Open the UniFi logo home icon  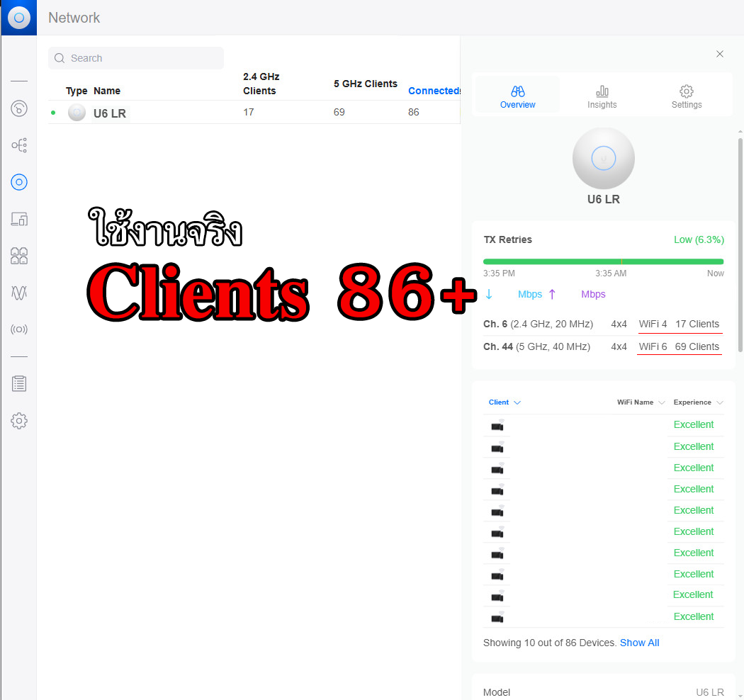point(19,18)
